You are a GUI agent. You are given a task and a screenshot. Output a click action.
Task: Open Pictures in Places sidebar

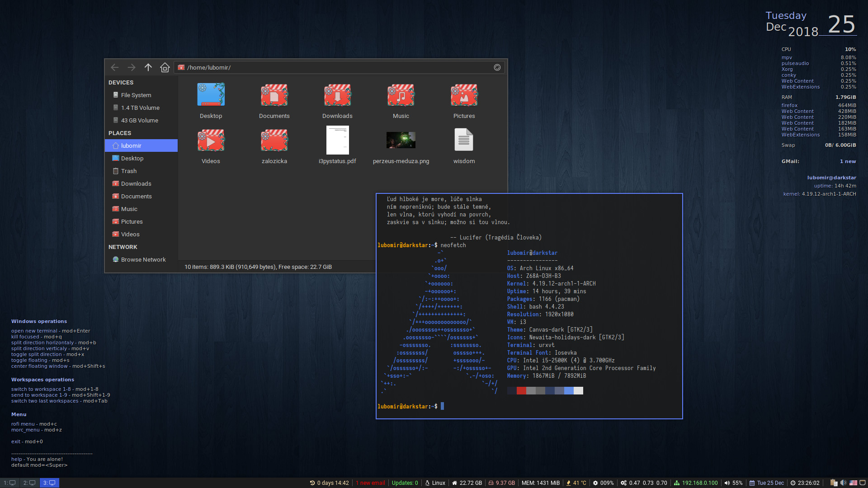tap(141, 221)
